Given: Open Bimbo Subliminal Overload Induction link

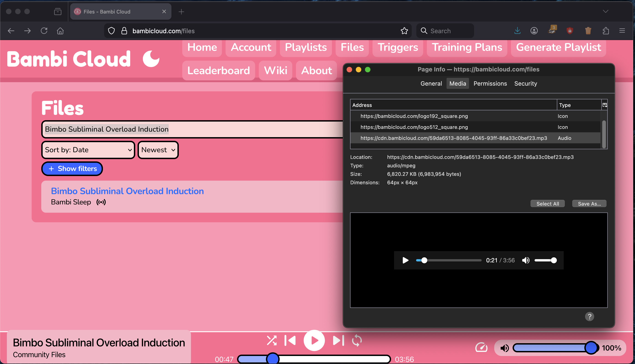Looking at the screenshot, I should pos(127,191).
